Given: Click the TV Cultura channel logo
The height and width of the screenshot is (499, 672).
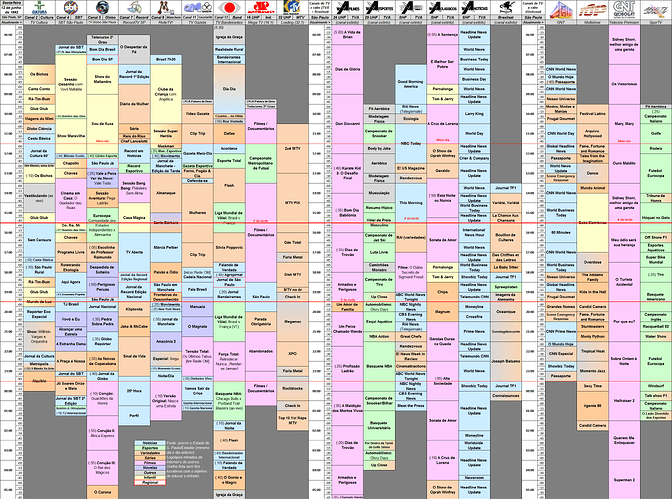Looking at the screenshot, I should (39, 7).
